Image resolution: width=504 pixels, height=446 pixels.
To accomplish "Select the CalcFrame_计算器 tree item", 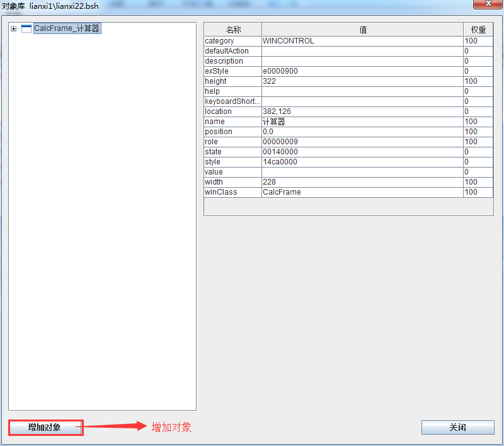I will (67, 28).
